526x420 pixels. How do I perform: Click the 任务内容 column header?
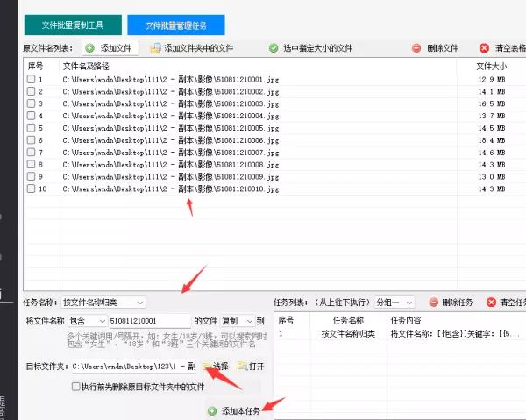click(x=406, y=320)
